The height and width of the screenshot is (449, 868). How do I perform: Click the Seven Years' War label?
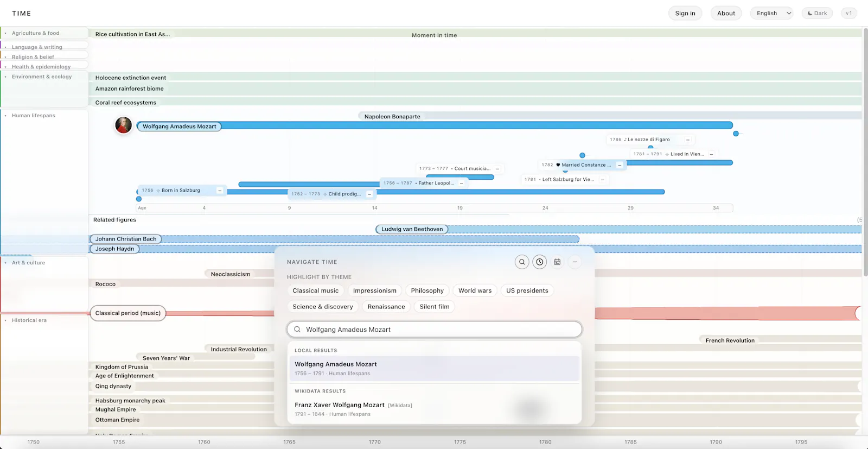pos(166,358)
